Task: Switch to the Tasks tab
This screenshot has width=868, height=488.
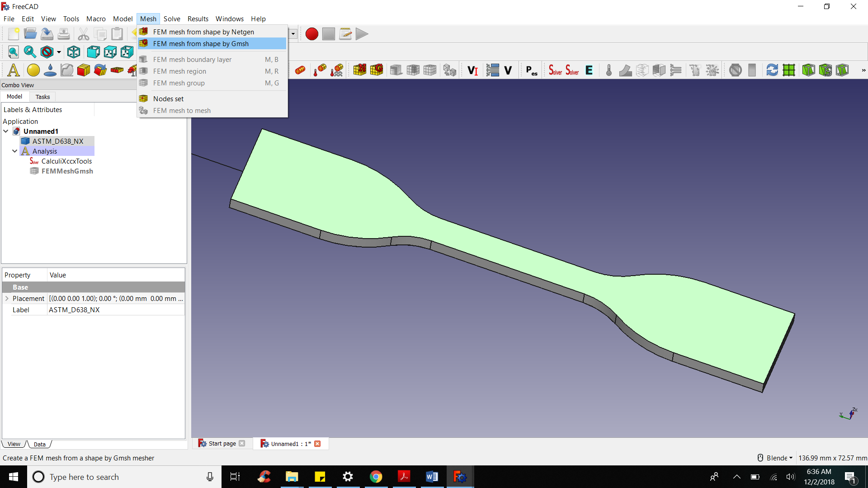Action: pos(42,97)
